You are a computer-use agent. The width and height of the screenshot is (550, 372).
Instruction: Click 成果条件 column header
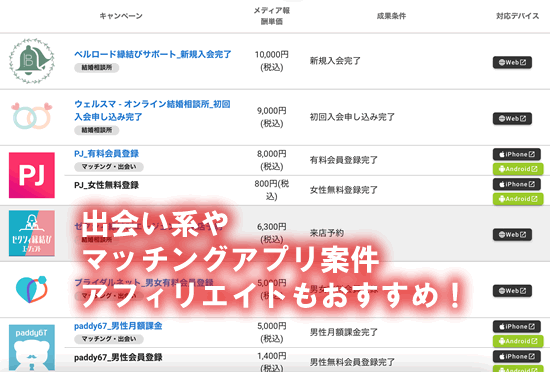tap(391, 16)
